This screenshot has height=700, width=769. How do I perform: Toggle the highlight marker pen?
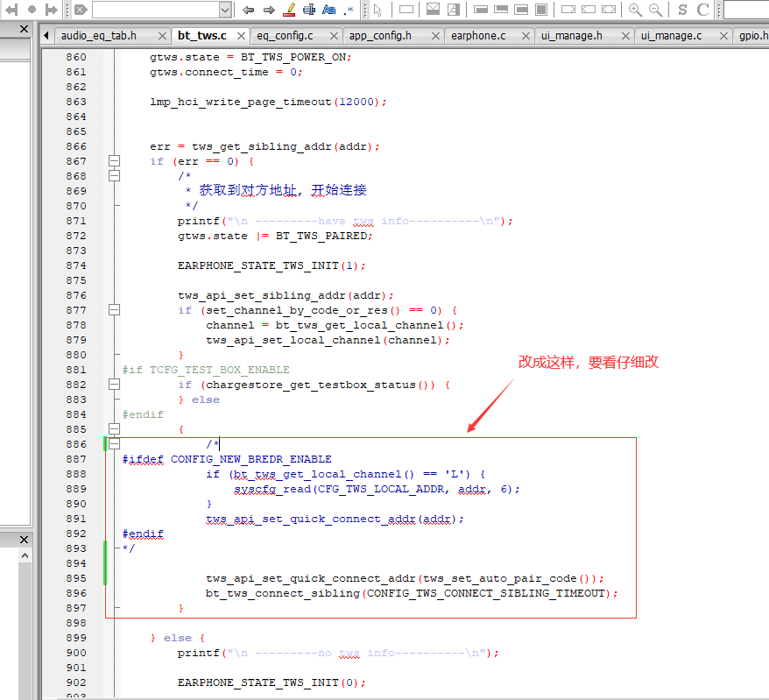[x=289, y=10]
